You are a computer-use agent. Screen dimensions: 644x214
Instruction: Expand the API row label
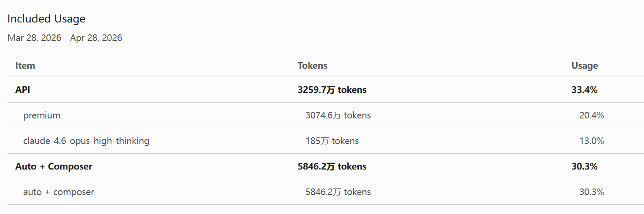(x=22, y=90)
